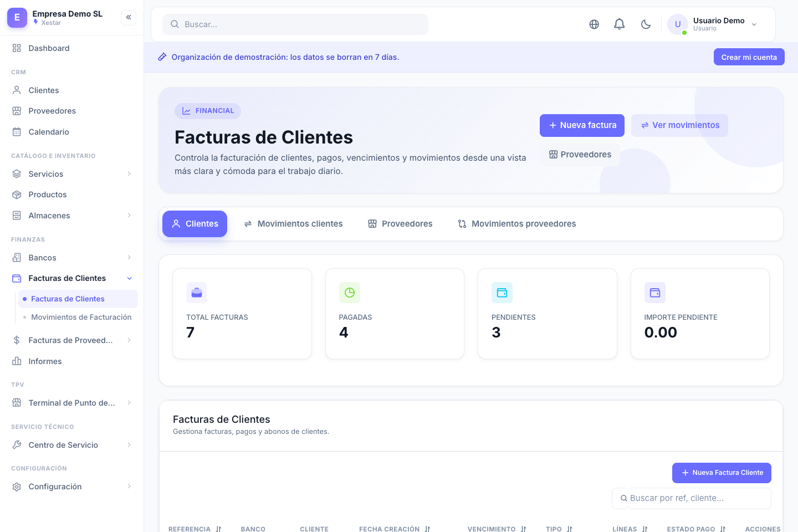Image resolution: width=798 pixels, height=532 pixels.
Task: Click the Nueva factura button
Action: click(582, 125)
